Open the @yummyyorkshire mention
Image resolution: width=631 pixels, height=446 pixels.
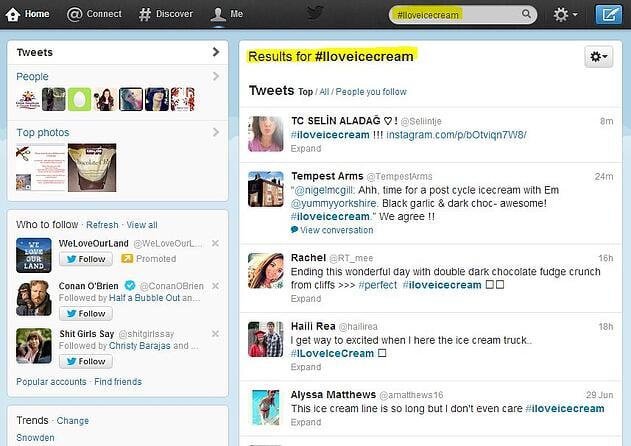click(334, 203)
